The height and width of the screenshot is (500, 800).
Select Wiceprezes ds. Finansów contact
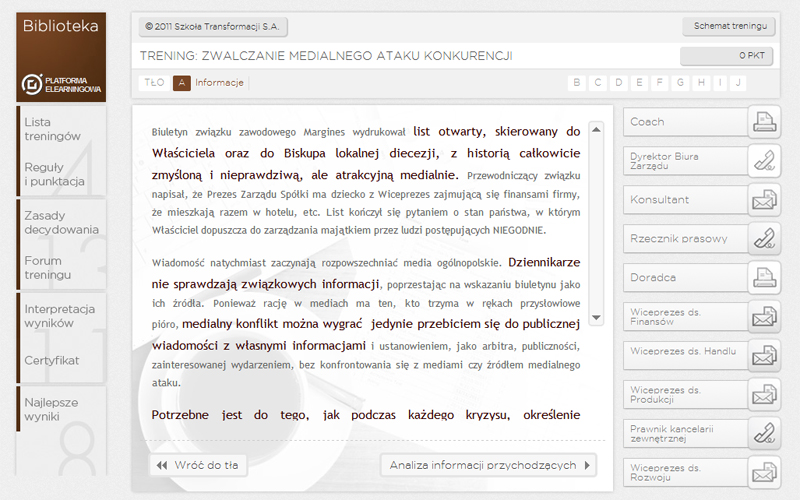coord(686,316)
